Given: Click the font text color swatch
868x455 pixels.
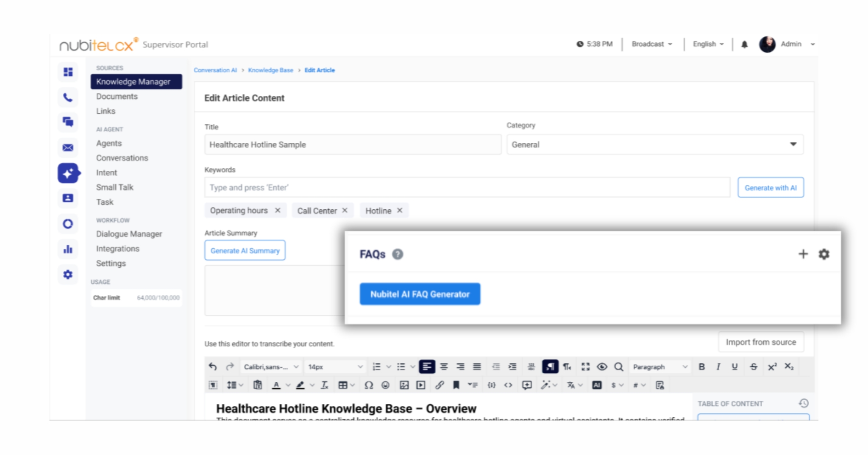Looking at the screenshot, I should (276, 385).
